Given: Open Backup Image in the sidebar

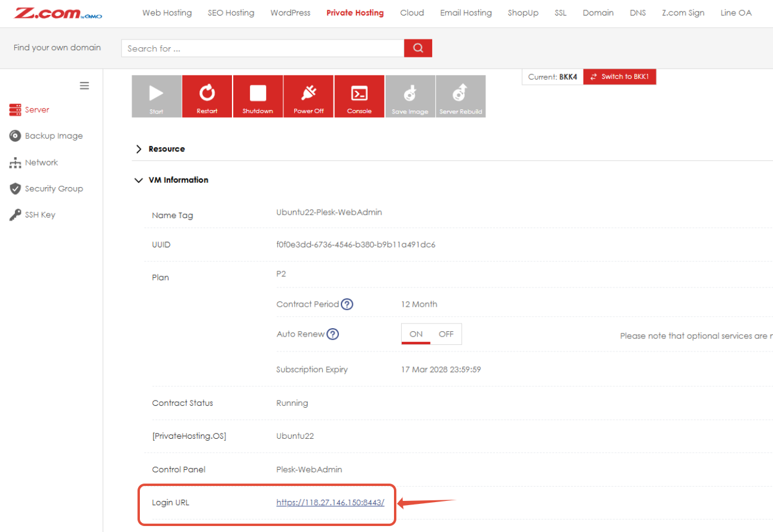Looking at the screenshot, I should (x=46, y=136).
